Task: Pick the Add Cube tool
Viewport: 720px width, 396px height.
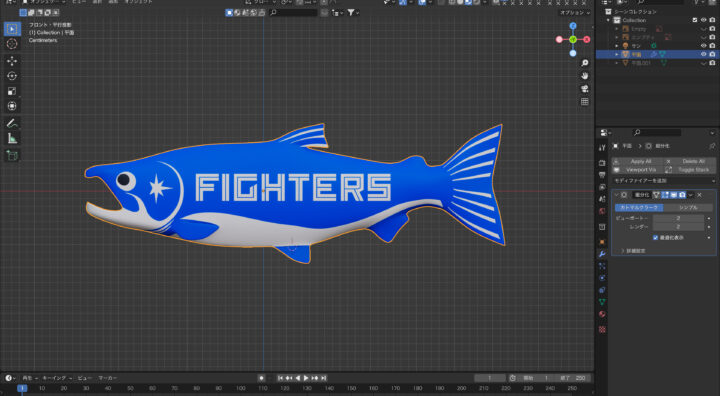Action: point(12,155)
